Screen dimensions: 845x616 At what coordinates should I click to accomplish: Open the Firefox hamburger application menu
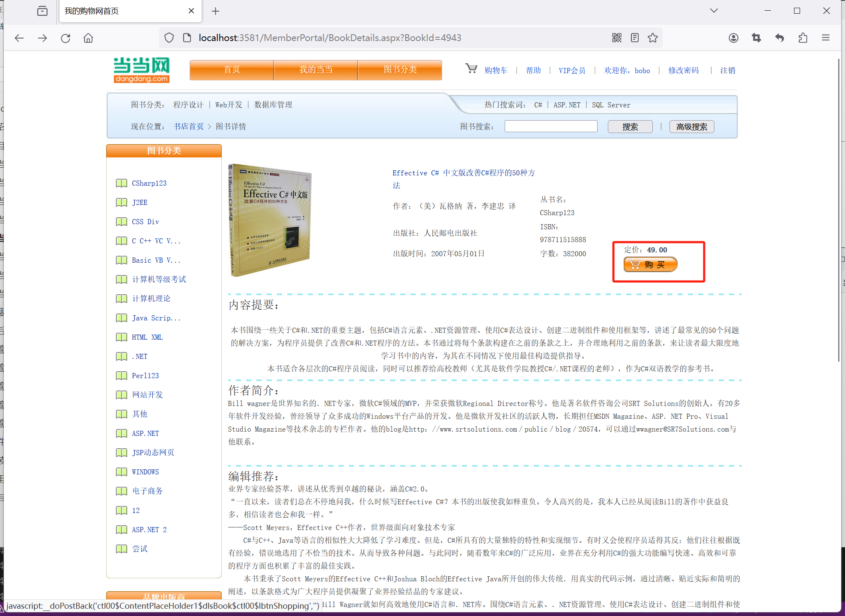point(826,38)
